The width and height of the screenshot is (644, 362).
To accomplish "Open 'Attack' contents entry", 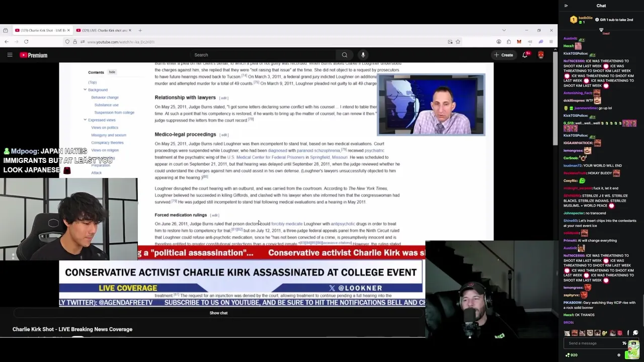I will pyautogui.click(x=96, y=173).
